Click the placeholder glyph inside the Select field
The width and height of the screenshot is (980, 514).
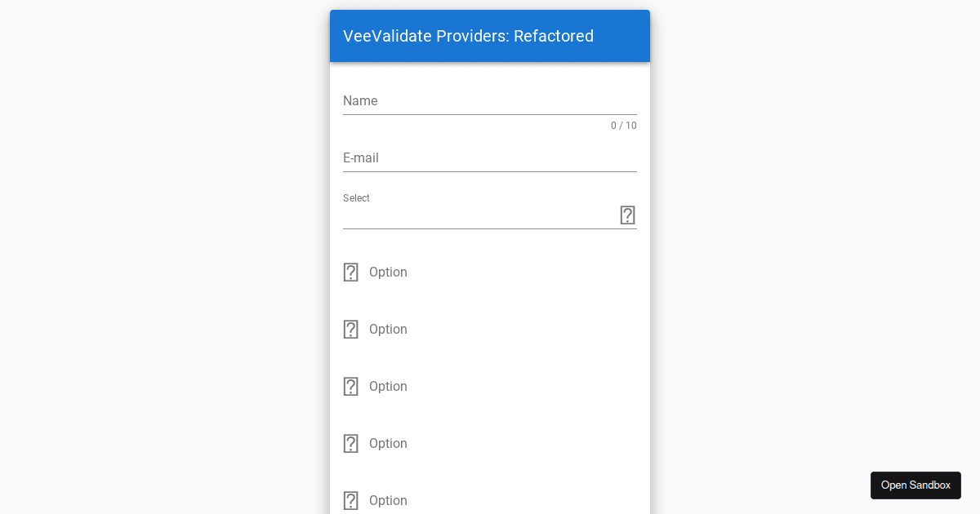(x=627, y=215)
